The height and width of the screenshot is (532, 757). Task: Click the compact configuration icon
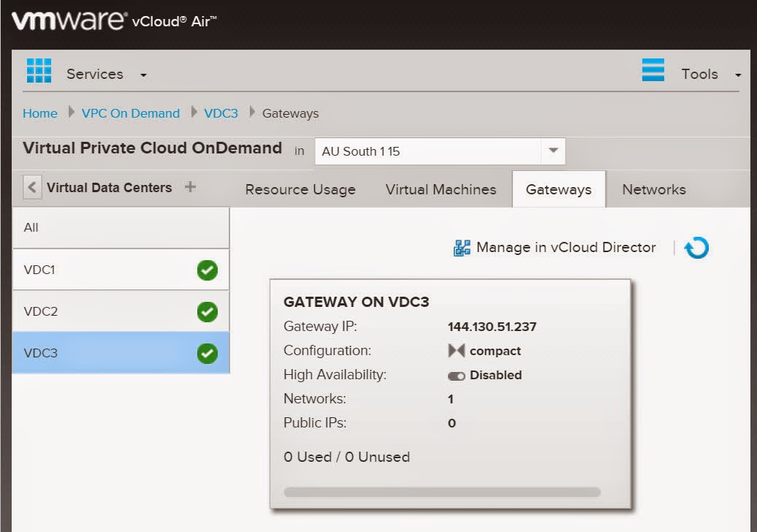[x=457, y=351]
